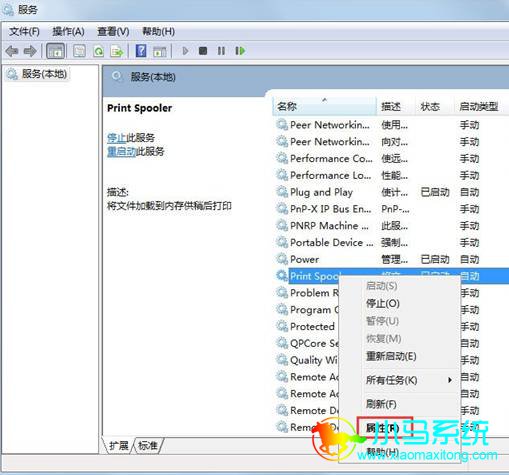Image resolution: width=509 pixels, height=475 pixels.
Task: Select the Performance Lo... service
Action: point(391,175)
